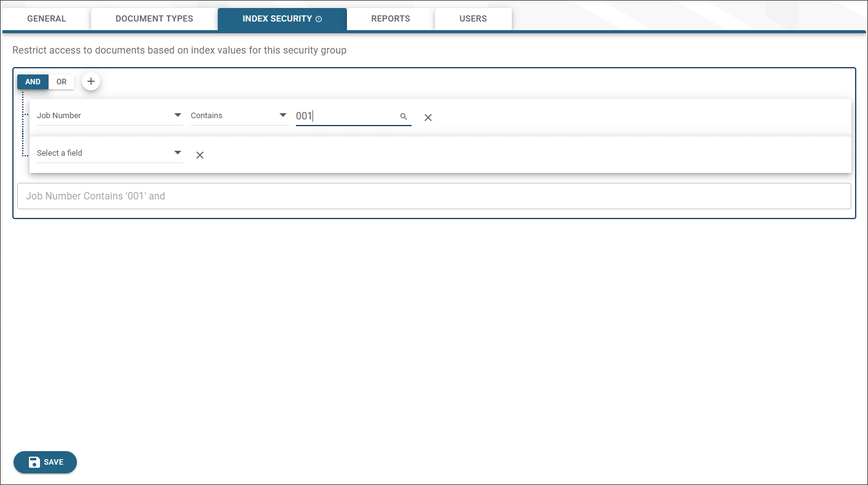
Task: Remove the Job Number condition row
Action: click(428, 118)
